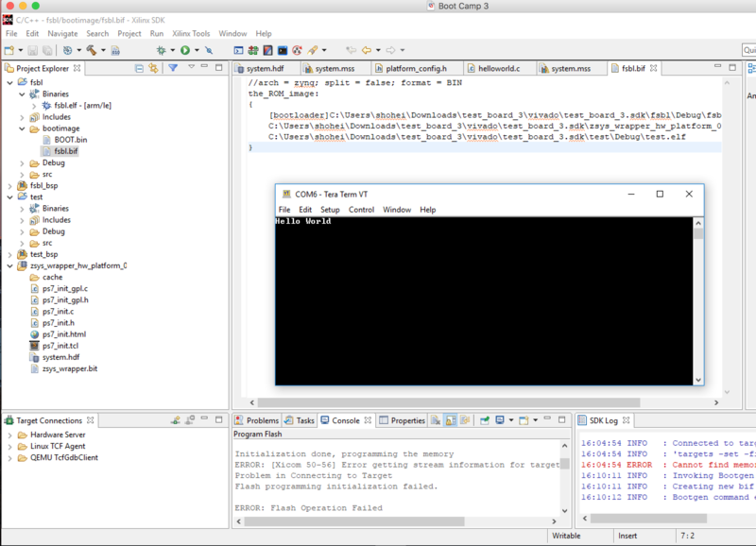Screen dimensions: 756x546
Task: Select zsys_wrapper.bit file
Action: [x=69, y=368]
